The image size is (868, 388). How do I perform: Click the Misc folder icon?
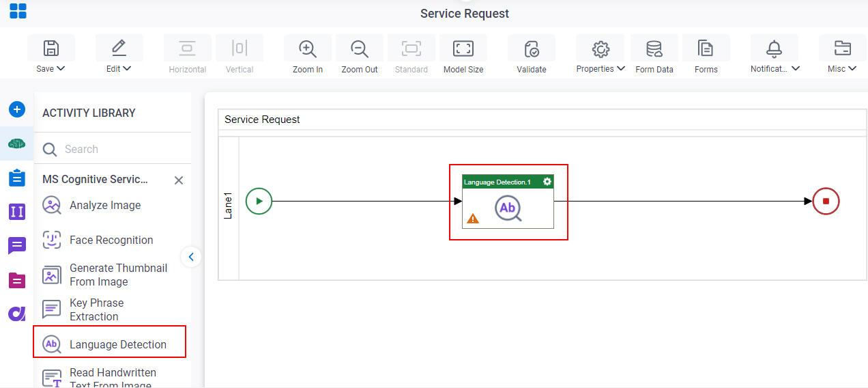click(843, 48)
